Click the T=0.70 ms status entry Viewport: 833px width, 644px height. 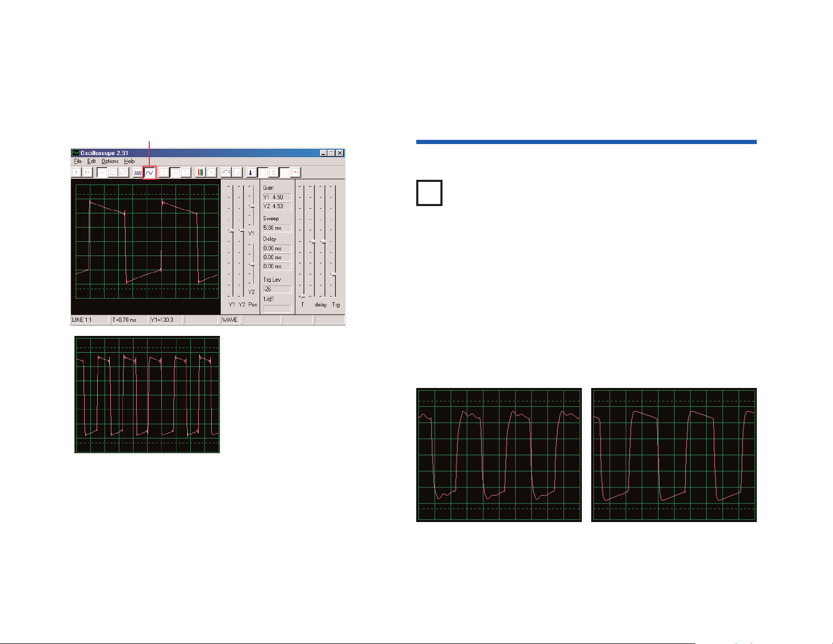tap(129, 320)
